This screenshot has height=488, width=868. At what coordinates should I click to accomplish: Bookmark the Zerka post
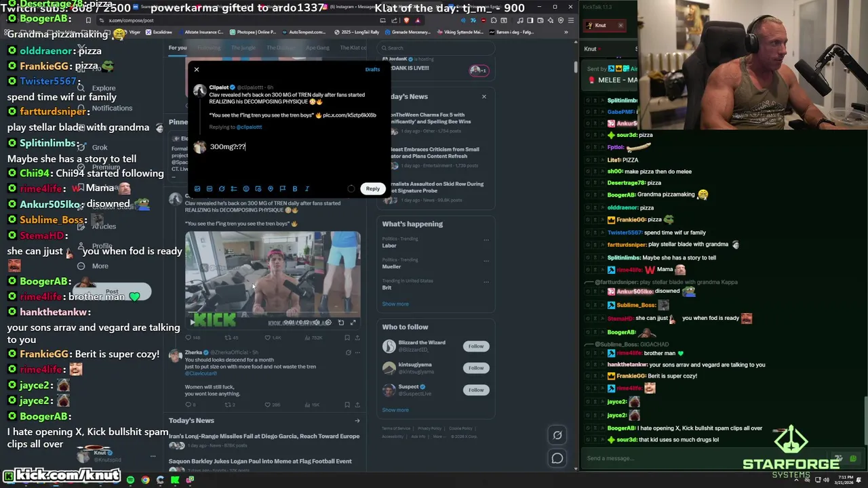(x=347, y=405)
